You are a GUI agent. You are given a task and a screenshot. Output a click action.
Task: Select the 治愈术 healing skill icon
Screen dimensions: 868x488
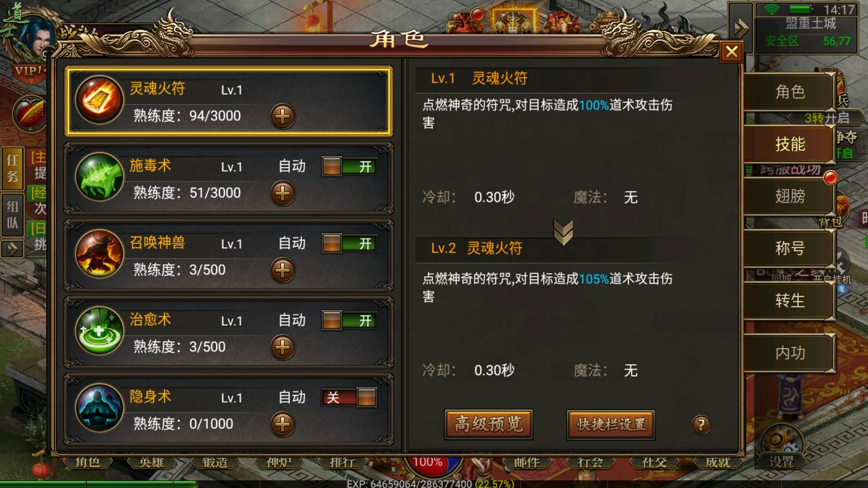pos(99,331)
